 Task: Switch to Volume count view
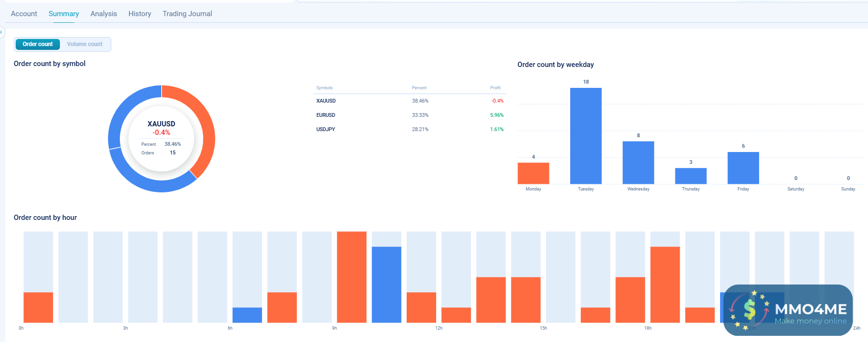tap(85, 44)
